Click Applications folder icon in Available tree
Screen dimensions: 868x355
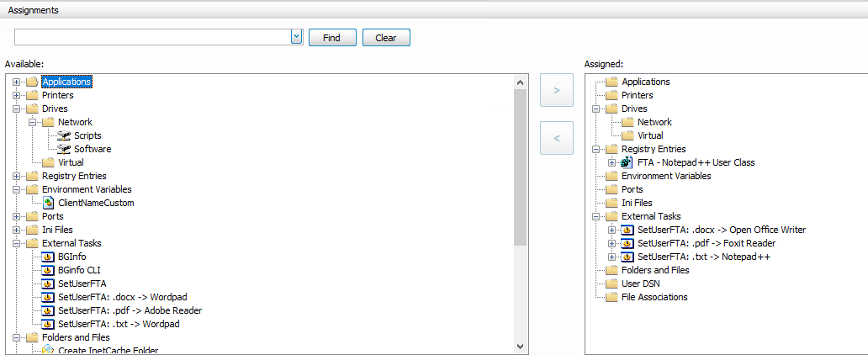[32, 82]
